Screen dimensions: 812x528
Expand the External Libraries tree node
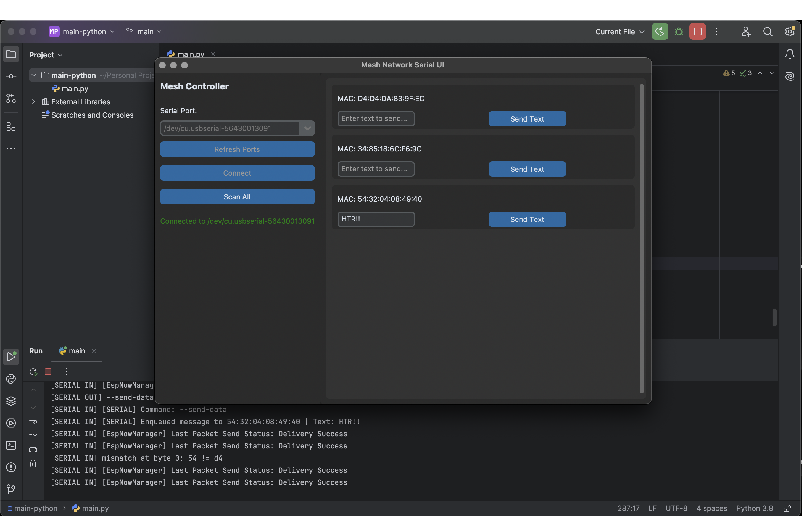coord(33,102)
